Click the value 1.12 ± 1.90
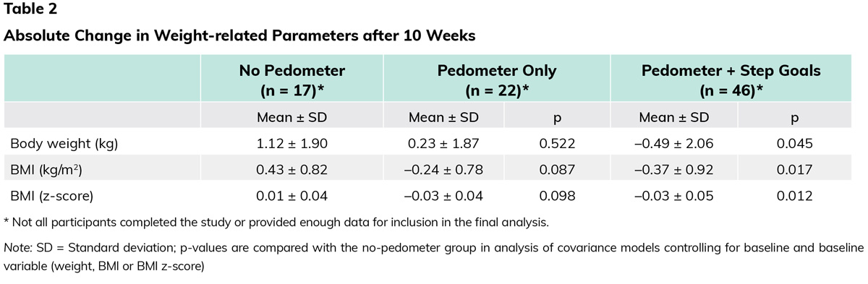 (x=292, y=144)
